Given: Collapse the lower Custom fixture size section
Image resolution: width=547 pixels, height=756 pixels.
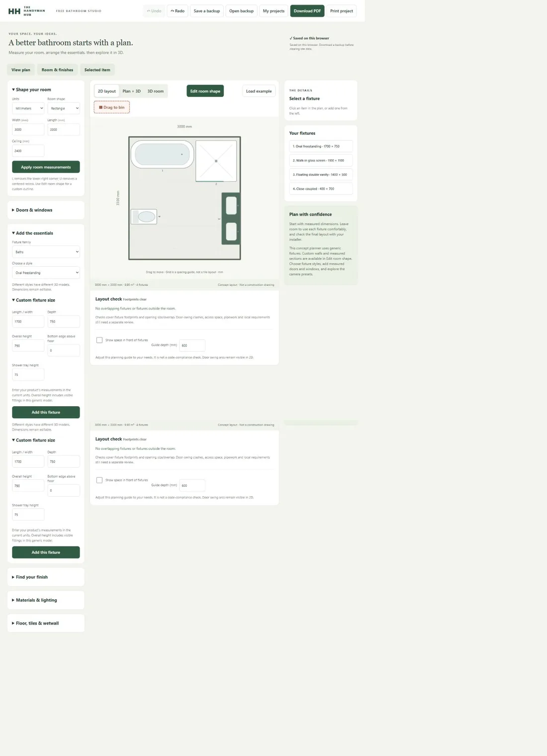Looking at the screenshot, I should click(x=33, y=440).
